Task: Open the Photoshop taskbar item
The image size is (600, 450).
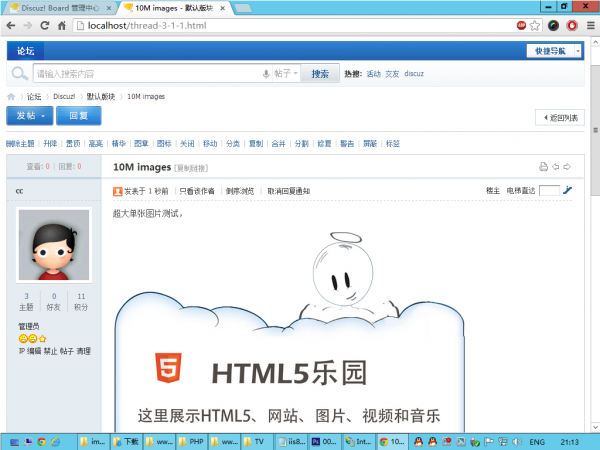Action: [325, 442]
